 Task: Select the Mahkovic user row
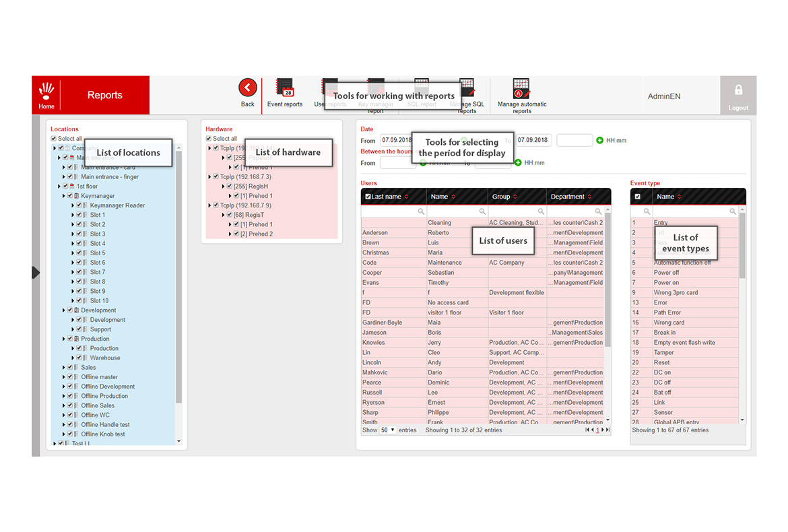[482, 373]
